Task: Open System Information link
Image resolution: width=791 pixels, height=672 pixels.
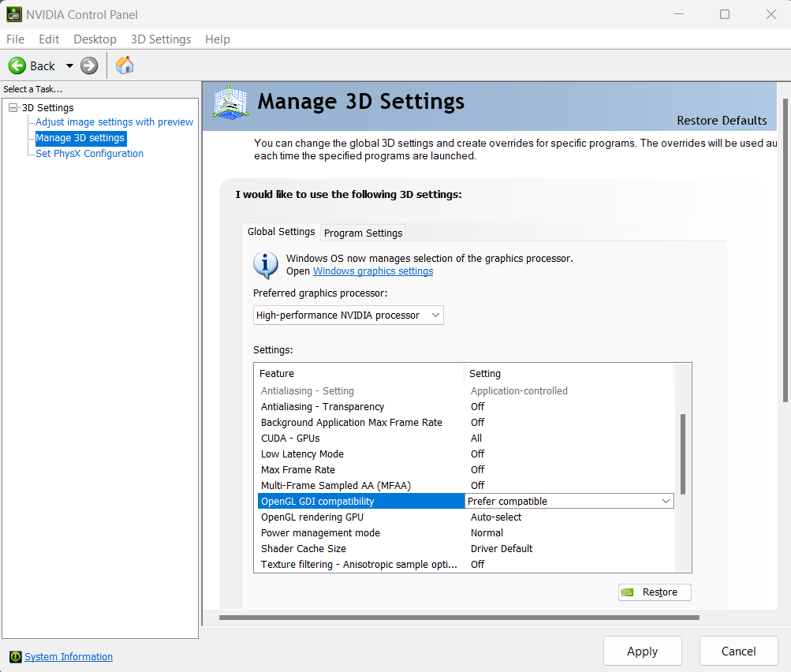Action: click(69, 656)
